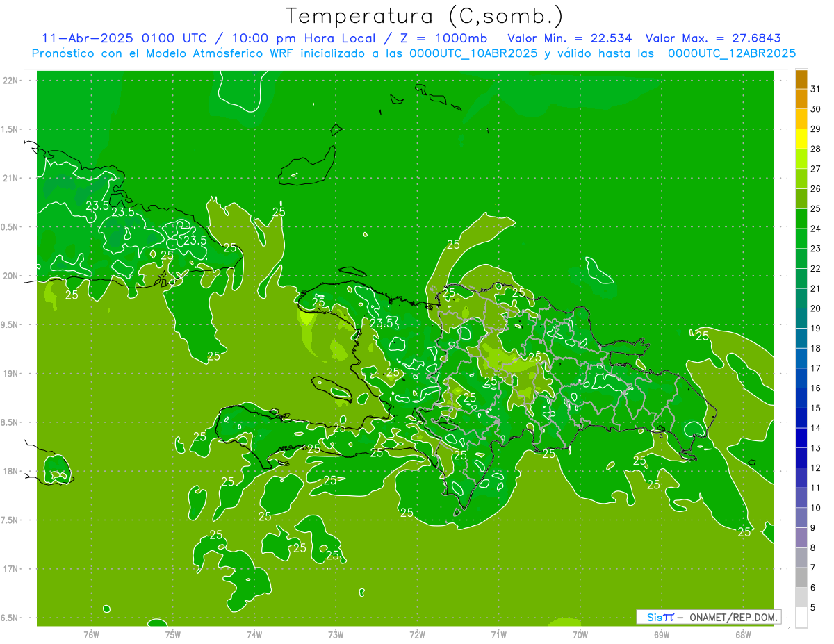The height and width of the screenshot is (644, 834).
Task: Click the legend value "12" on the color scale
Action: 816,468
